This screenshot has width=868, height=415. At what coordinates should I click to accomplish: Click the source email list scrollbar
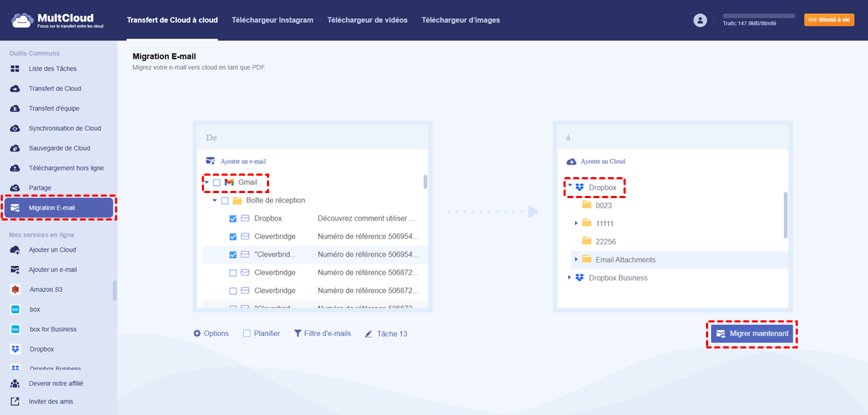click(425, 181)
